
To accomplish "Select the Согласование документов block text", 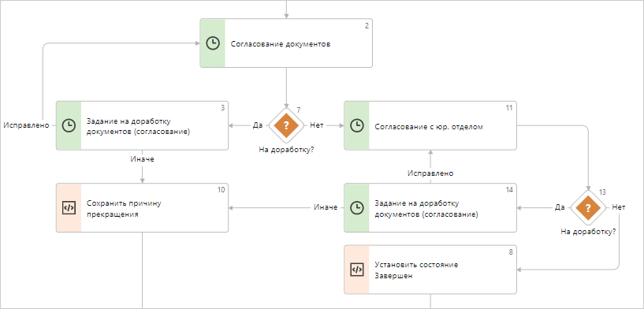I will (x=281, y=44).
